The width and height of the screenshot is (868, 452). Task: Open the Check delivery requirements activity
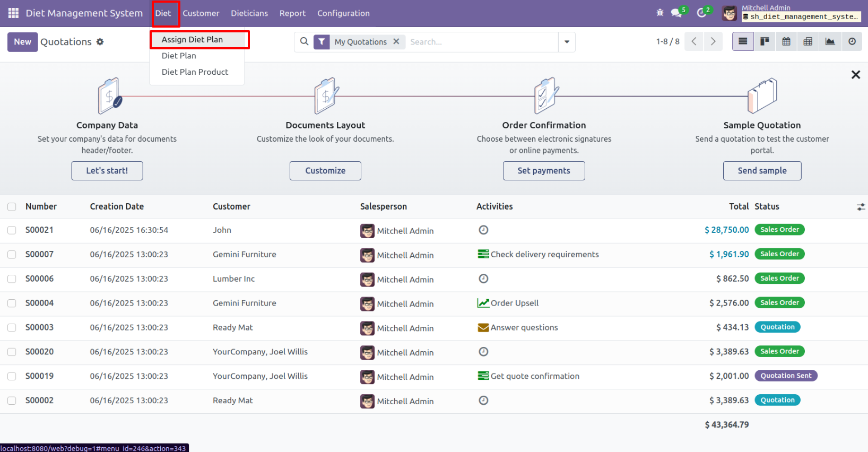tap(538, 255)
